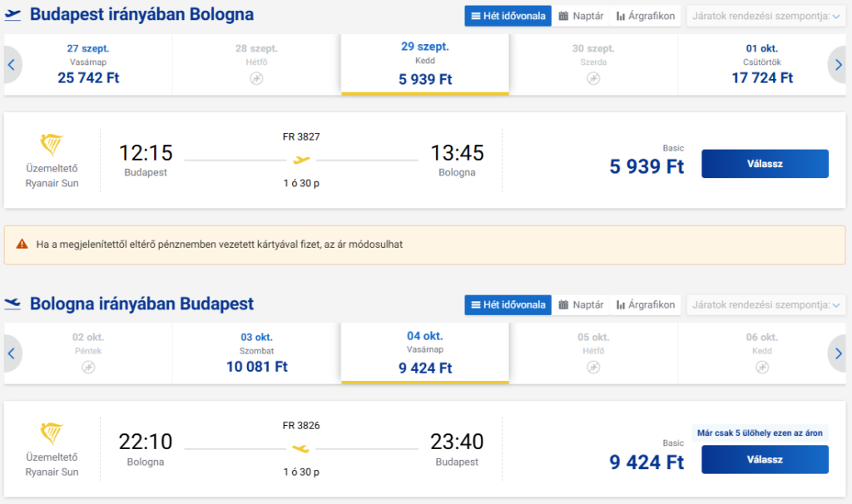The width and height of the screenshot is (852, 504).
Task: Choose 'Válassz' for the 9 424 Ft flight
Action: (765, 459)
